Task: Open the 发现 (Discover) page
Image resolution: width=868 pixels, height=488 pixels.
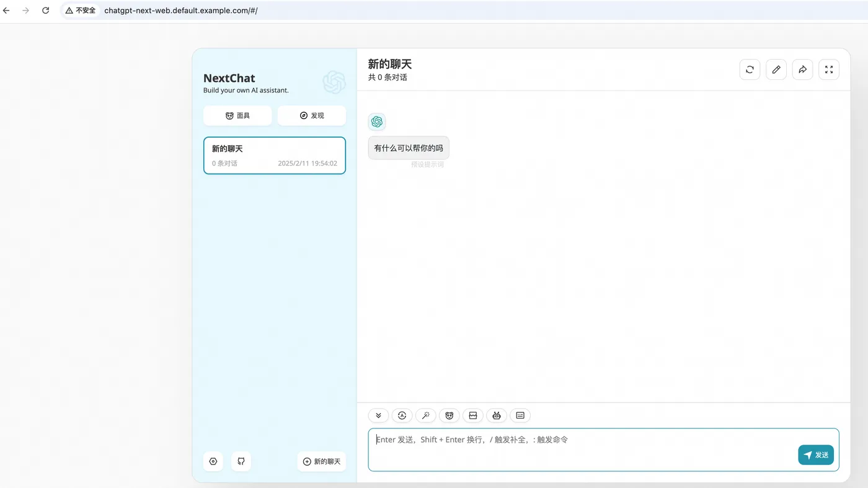Action: [x=312, y=115]
